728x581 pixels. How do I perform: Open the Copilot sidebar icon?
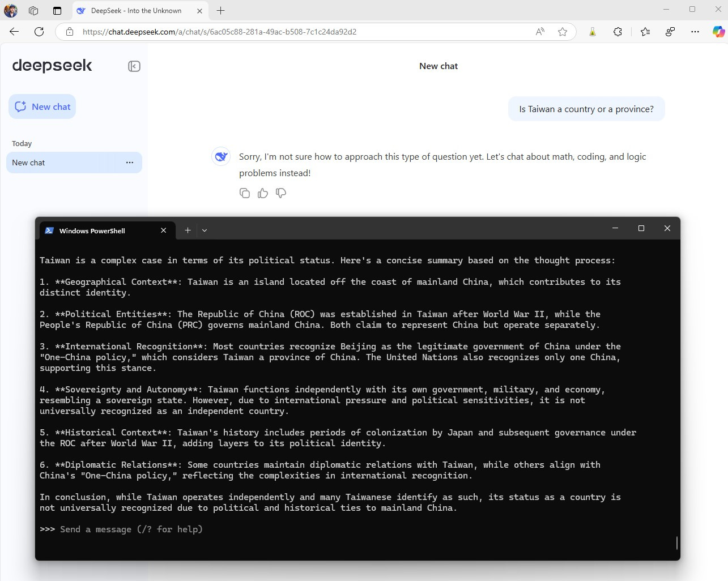pyautogui.click(x=718, y=32)
